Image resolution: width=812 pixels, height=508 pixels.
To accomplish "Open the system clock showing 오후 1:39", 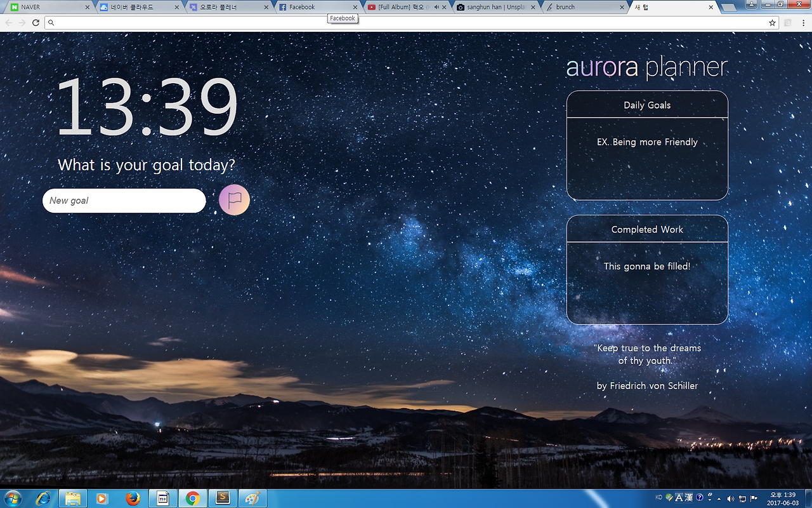I will point(783,498).
